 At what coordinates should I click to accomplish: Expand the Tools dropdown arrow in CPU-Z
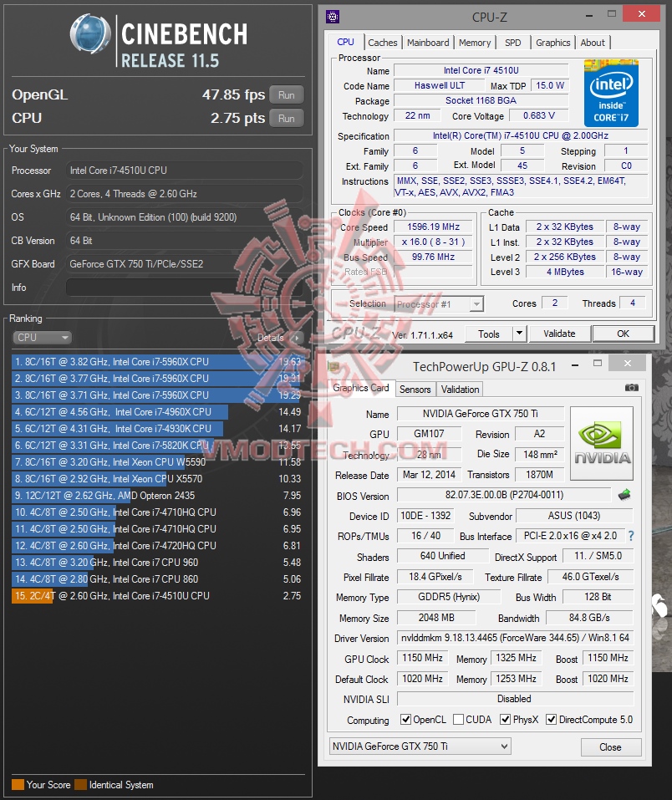pyautogui.click(x=519, y=334)
